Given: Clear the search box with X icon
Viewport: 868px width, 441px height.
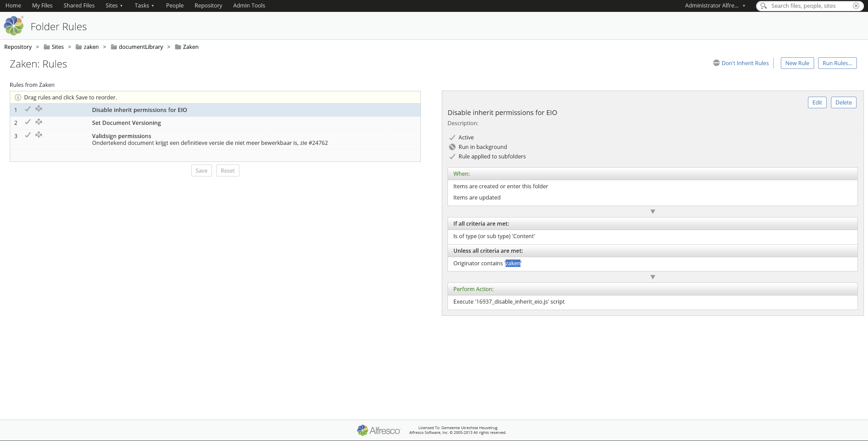Looking at the screenshot, I should point(856,6).
